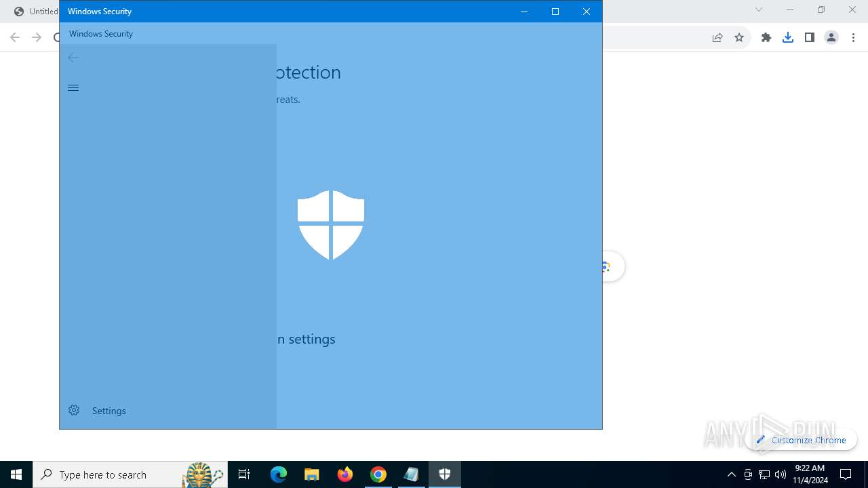Go forward in Chrome browser
The image size is (868, 488).
click(x=37, y=38)
